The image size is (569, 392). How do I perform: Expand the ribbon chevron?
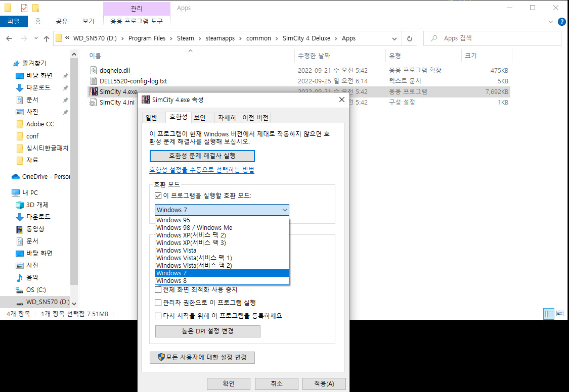tap(550, 22)
